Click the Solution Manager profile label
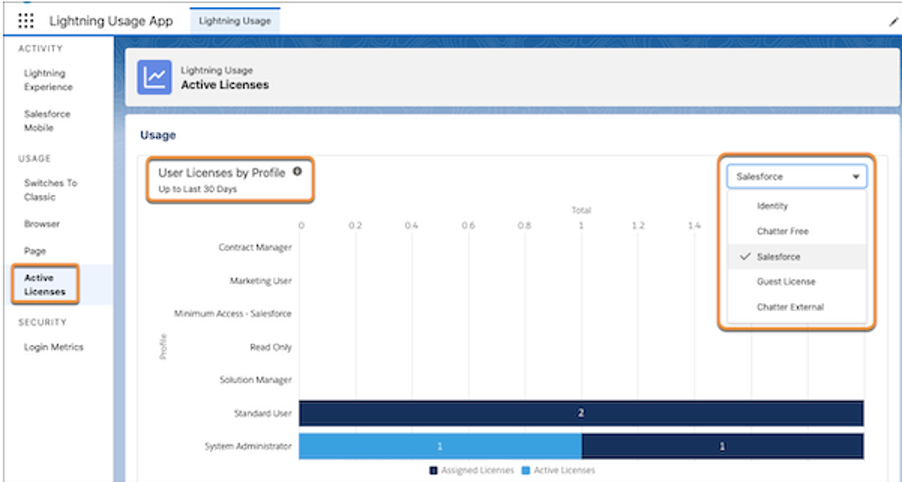The width and height of the screenshot is (902, 482). [x=255, y=380]
